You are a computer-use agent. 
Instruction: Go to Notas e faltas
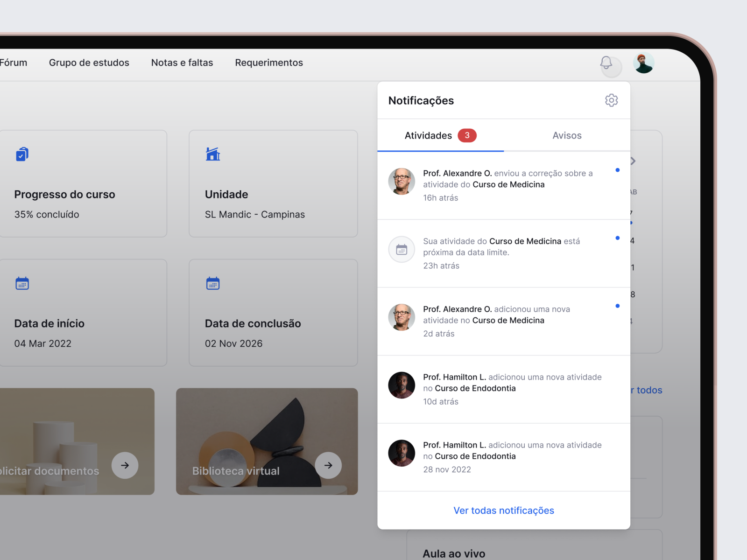[x=182, y=63]
